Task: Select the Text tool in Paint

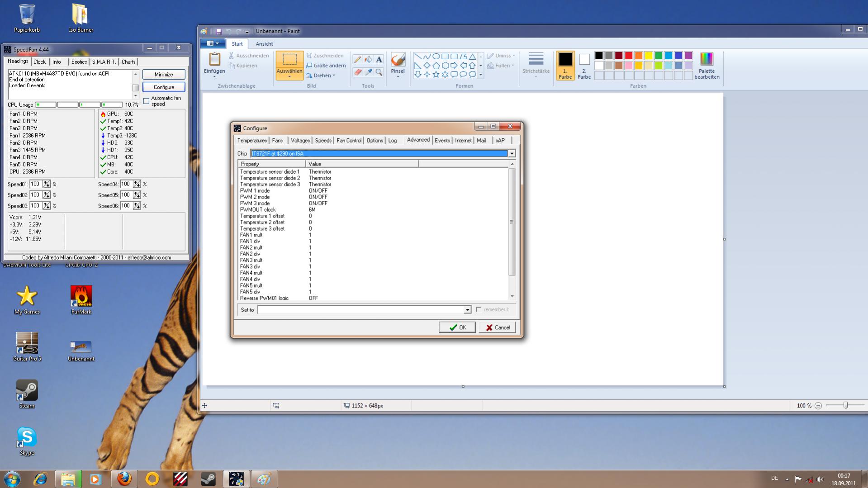Action: pyautogui.click(x=379, y=60)
